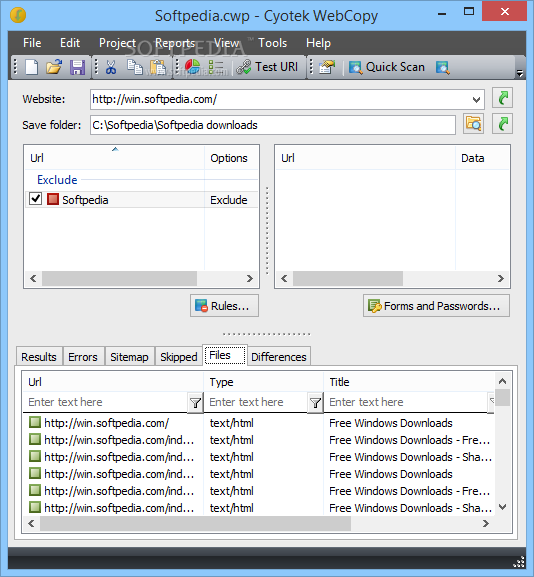Viewport: 534px width, 577px height.
Task: Click the checklist icon in the toolbar
Action: coord(216,67)
